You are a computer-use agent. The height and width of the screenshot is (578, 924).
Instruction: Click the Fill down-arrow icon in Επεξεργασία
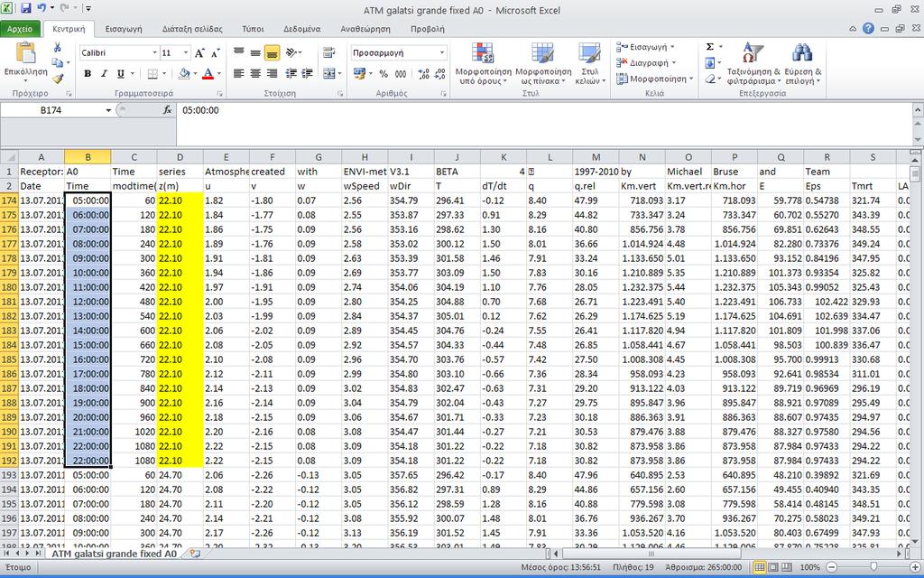pos(710,62)
